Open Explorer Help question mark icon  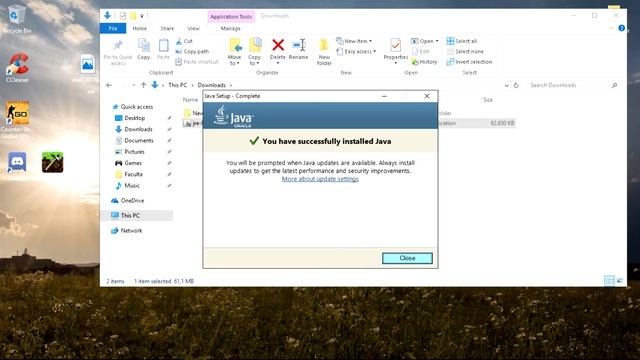[x=621, y=28]
